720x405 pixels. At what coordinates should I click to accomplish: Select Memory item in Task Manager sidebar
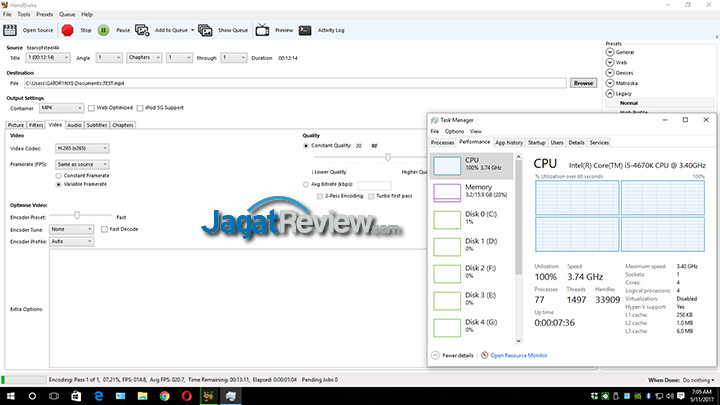472,193
